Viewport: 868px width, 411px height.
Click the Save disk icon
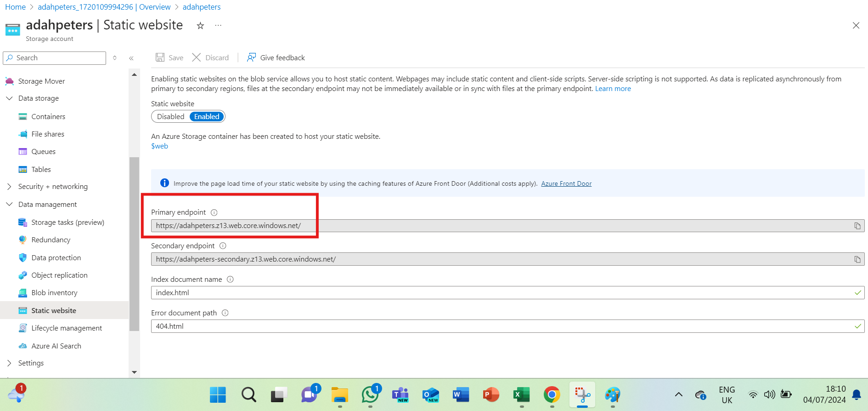(160, 57)
